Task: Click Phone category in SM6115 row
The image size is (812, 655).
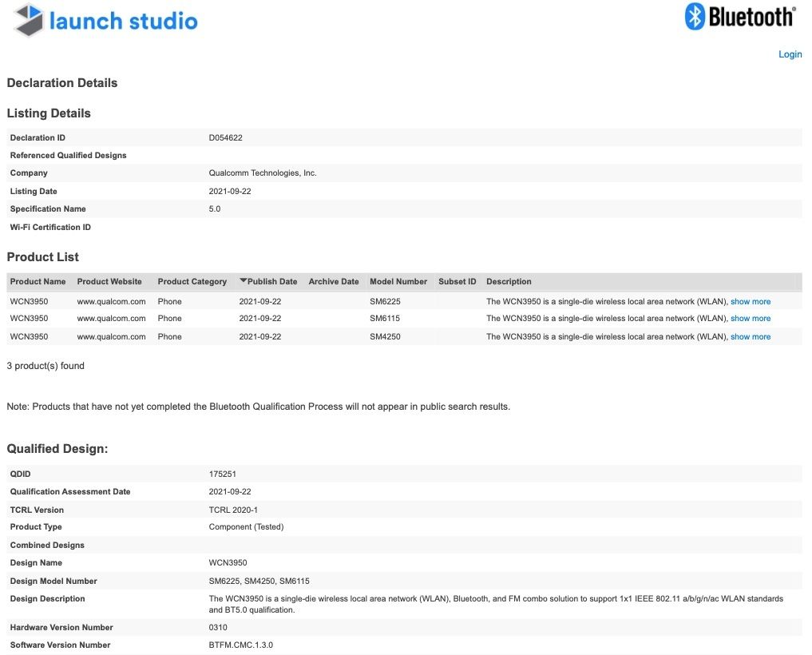Action: pos(170,318)
